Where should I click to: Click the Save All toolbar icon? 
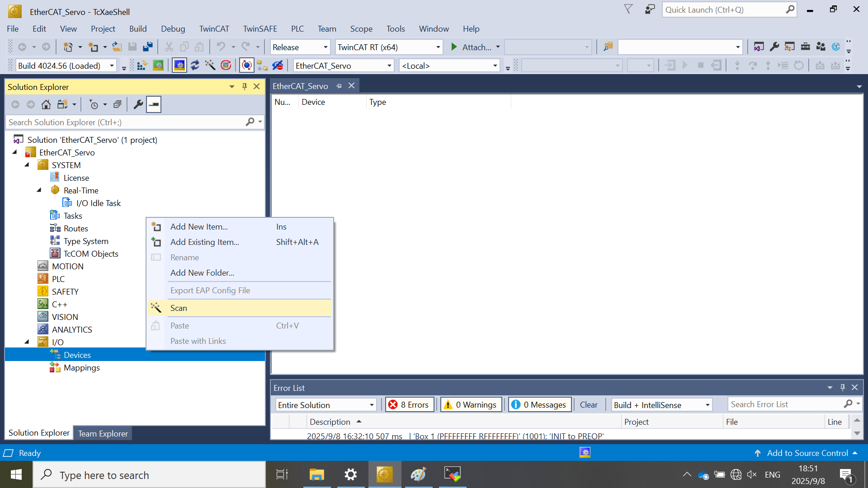click(x=148, y=47)
